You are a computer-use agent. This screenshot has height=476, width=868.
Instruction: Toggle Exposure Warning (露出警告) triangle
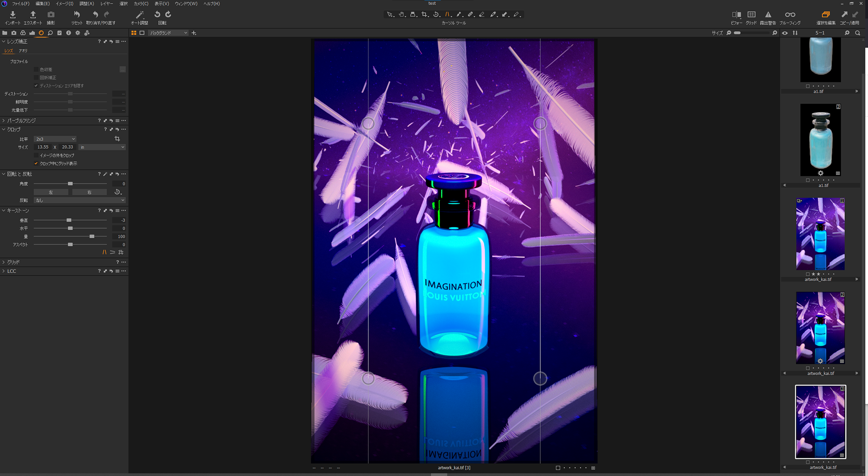[768, 15]
